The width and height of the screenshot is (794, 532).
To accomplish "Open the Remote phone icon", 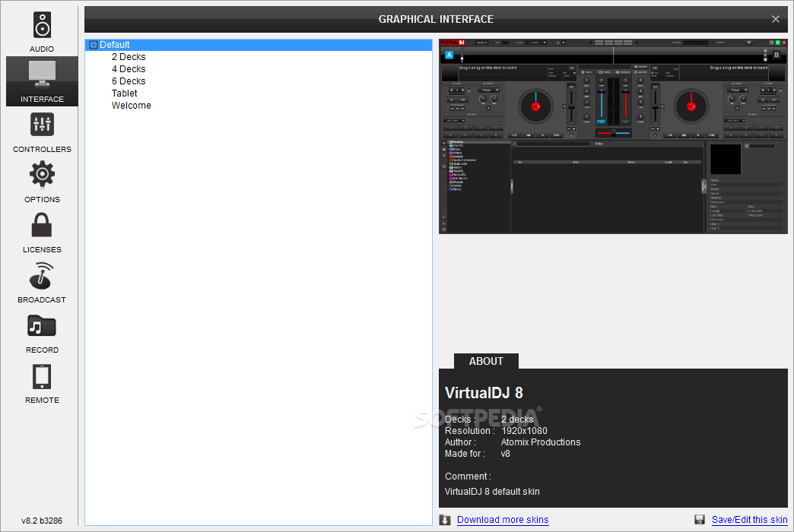I will click(42, 377).
